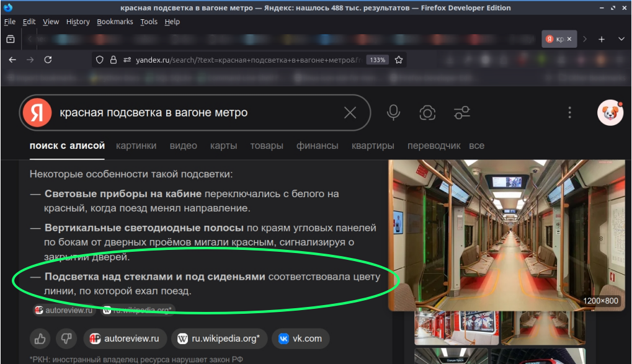
Task: Clear the search query with X
Action: [350, 112]
